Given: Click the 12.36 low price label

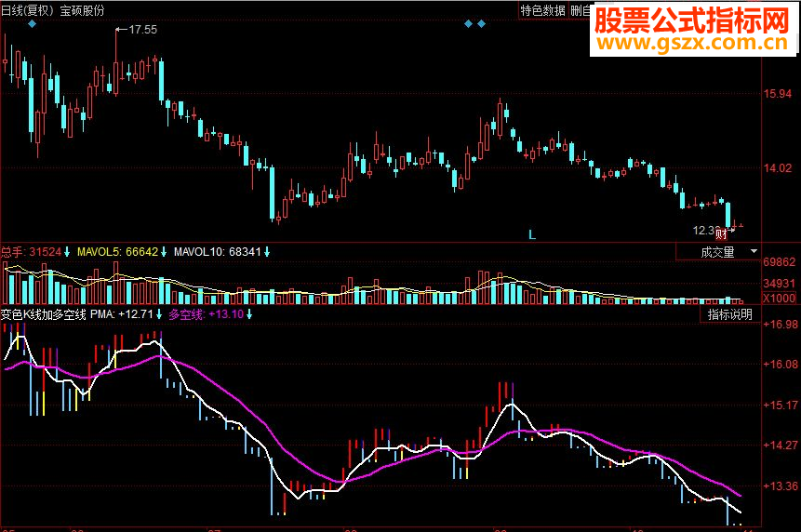Looking at the screenshot, I should coord(705,231).
